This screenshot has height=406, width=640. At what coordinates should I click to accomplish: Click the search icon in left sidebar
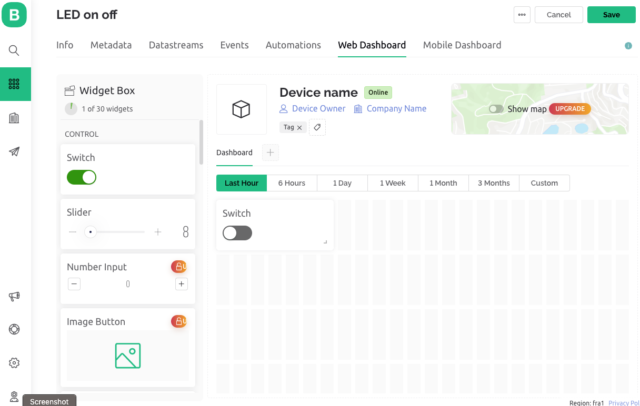point(14,50)
